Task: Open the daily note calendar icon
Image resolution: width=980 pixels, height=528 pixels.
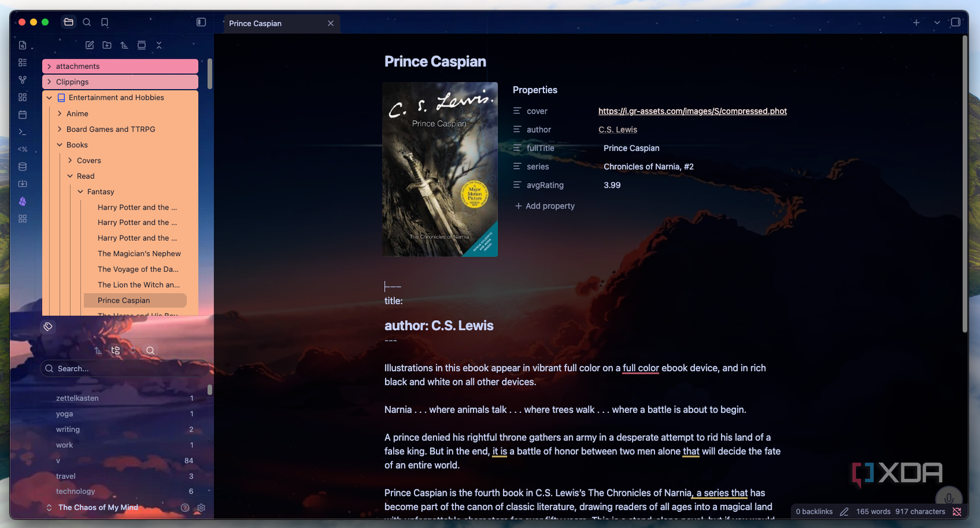Action: 23,114
